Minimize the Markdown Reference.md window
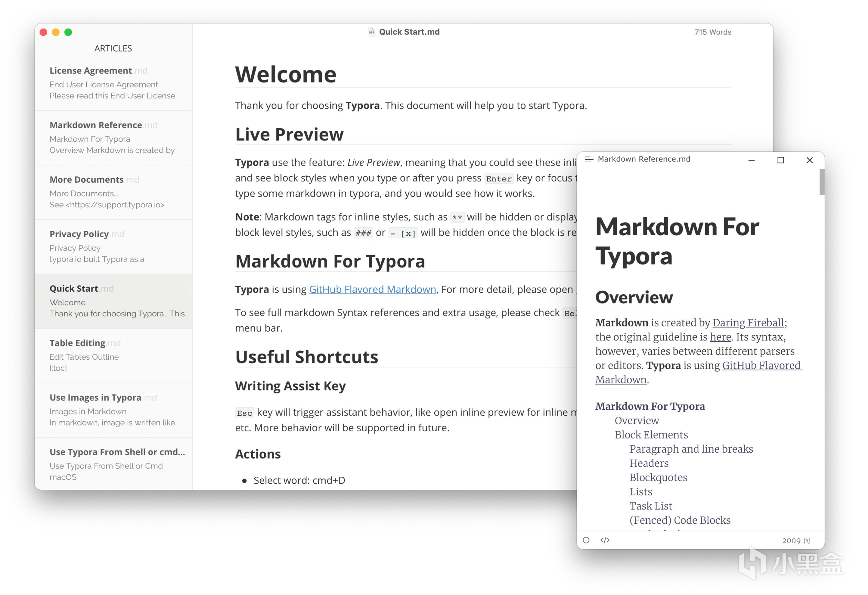Viewport: 868px width, 595px height. coord(751,160)
